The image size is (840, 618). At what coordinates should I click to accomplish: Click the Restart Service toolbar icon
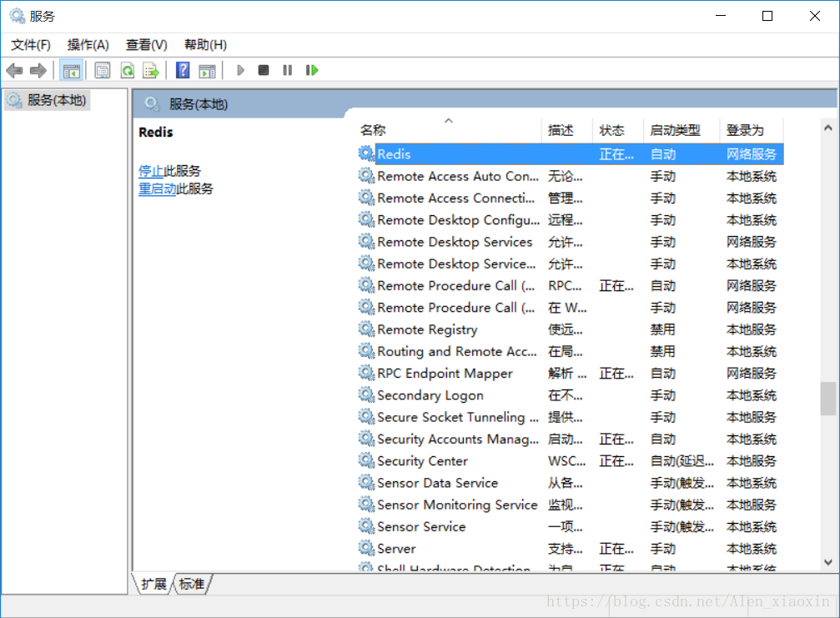pos(312,70)
